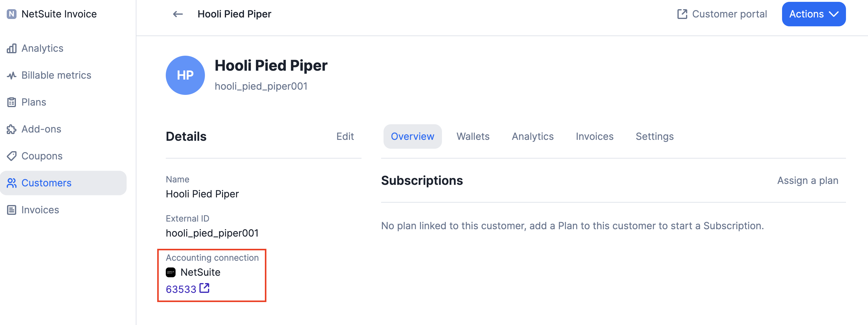The width and height of the screenshot is (868, 325).
Task: Click the HP customer avatar
Action: [x=185, y=75]
